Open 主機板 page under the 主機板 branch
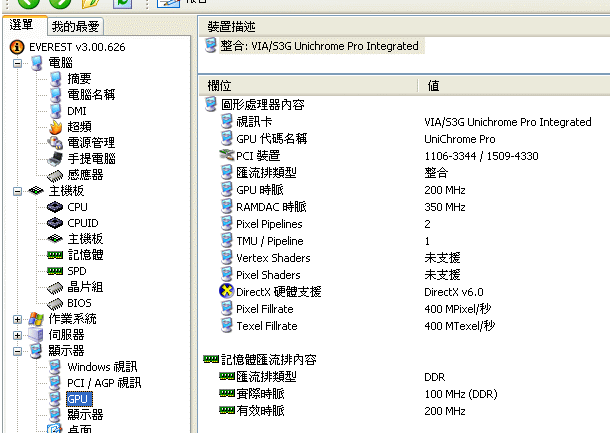The image size is (610, 433). [x=85, y=238]
